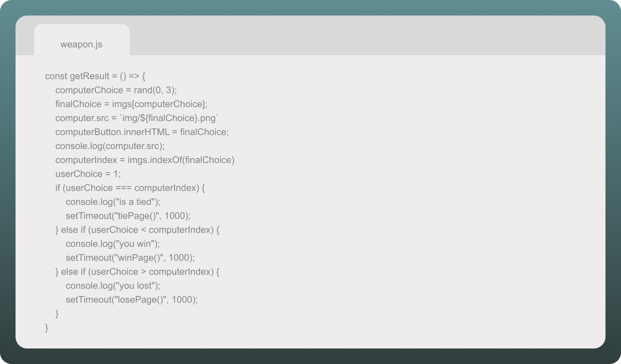621x364 pixels.
Task: Click the const getResult declaration line
Action: [95, 76]
